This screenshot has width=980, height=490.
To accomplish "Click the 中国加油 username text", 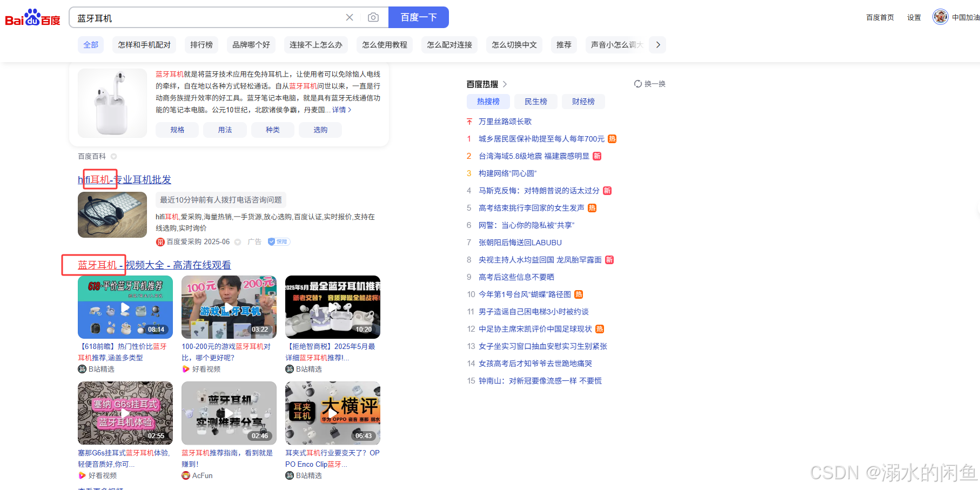I will click(x=966, y=18).
